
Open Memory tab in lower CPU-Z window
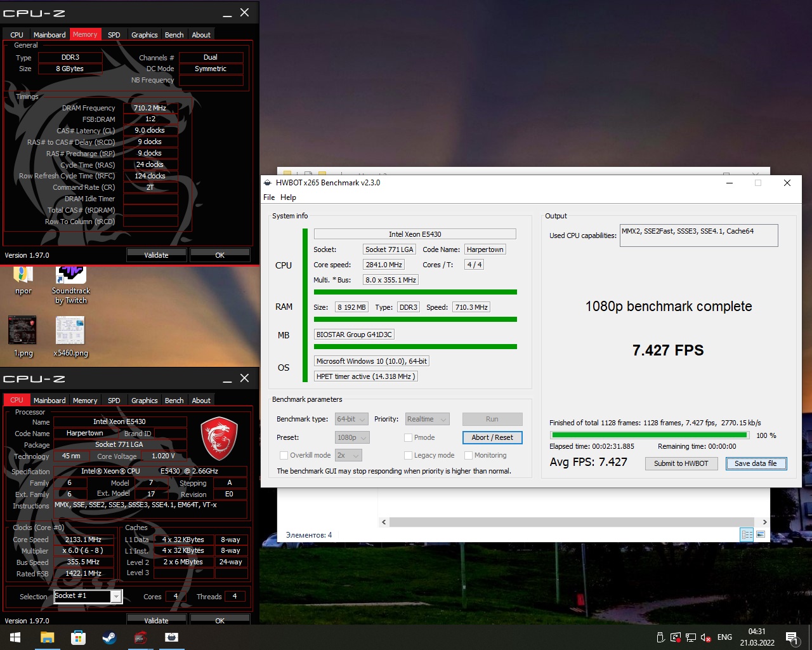pos(85,401)
